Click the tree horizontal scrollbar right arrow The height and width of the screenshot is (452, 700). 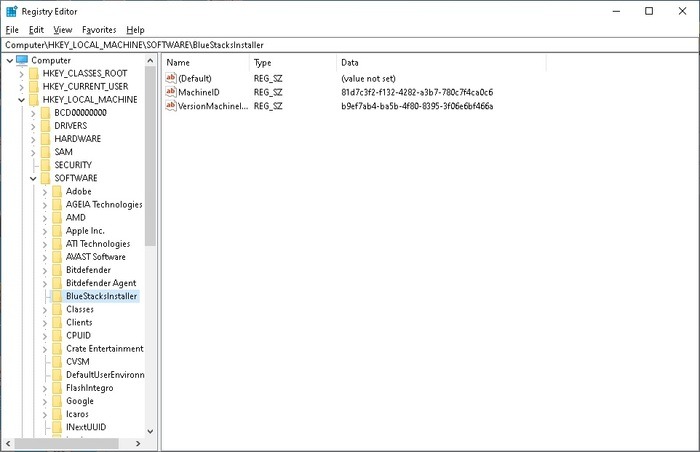[x=138, y=444]
